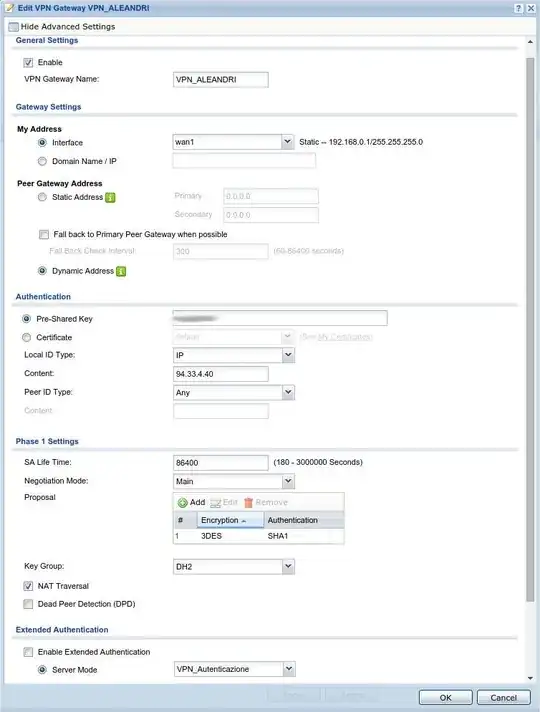Screen dimensions: 540x712
Task: Click the Pre-Shared Key input field
Action: point(280,318)
